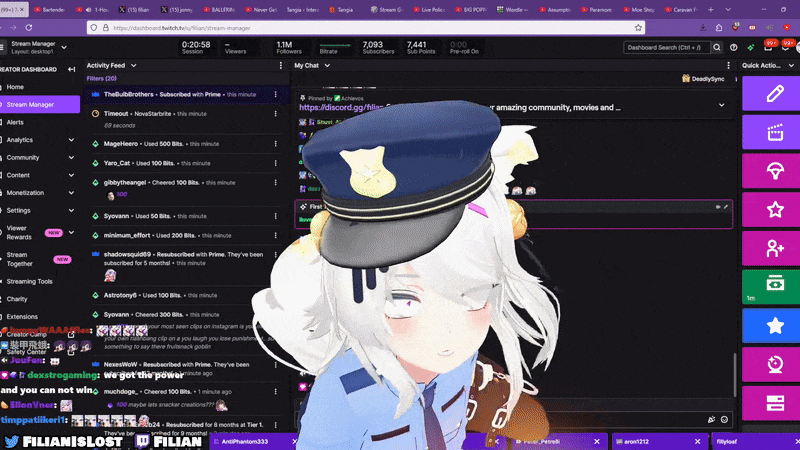This screenshot has width=800, height=450.
Task: Click the Filters (20) link in Activity Feed
Action: pyautogui.click(x=102, y=79)
